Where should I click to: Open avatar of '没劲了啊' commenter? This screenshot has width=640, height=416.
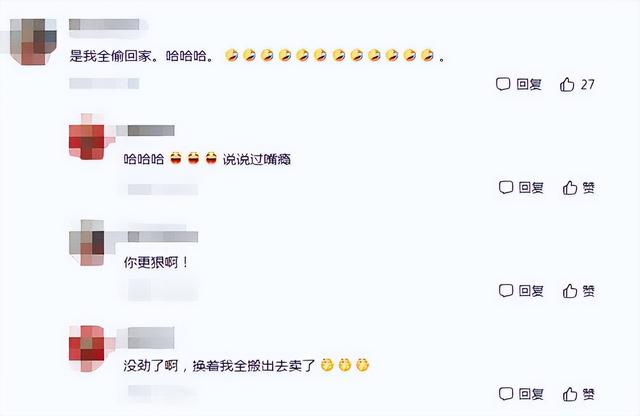pyautogui.click(x=87, y=349)
